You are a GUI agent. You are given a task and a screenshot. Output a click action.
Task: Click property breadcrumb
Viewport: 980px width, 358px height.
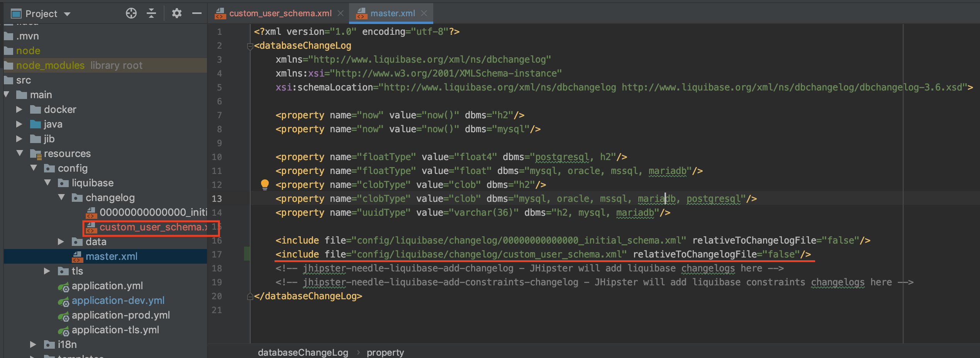[385, 352]
